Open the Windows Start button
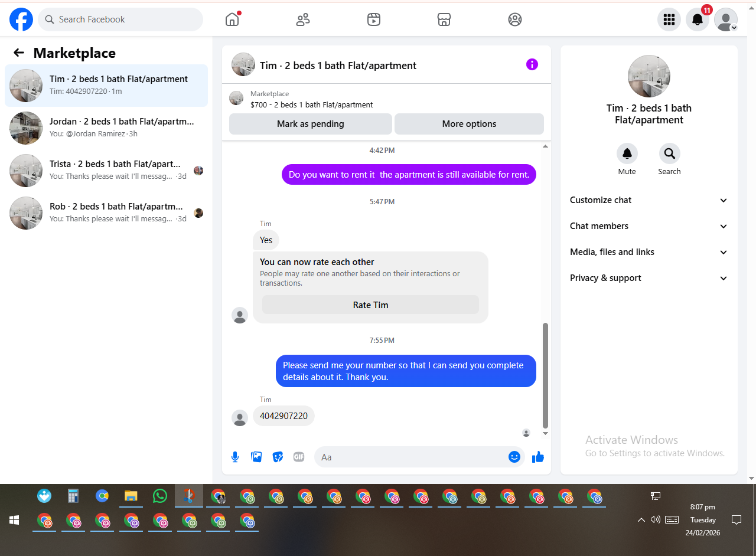 (x=14, y=520)
